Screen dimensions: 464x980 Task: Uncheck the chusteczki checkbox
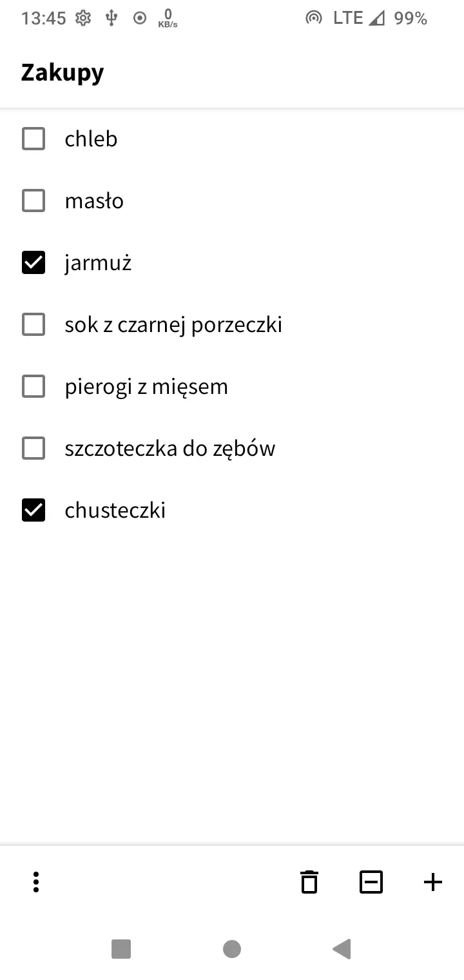coord(34,510)
